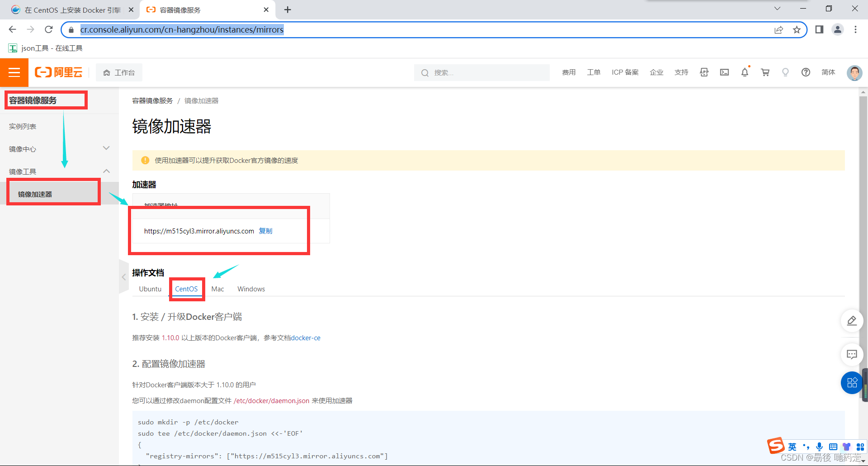Open the Cloud Shell terminal icon
The width and height of the screenshot is (868, 466).
[725, 72]
